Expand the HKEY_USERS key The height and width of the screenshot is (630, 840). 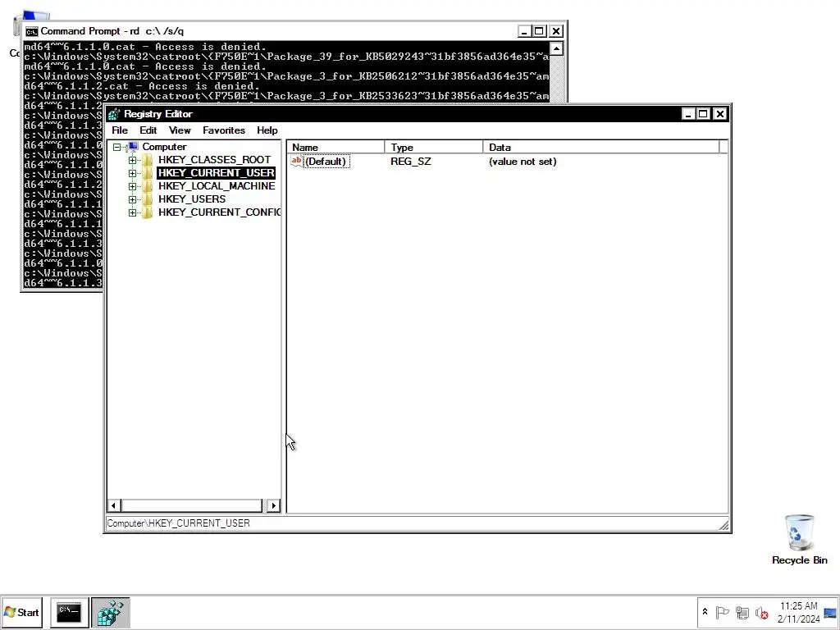pyautogui.click(x=132, y=199)
